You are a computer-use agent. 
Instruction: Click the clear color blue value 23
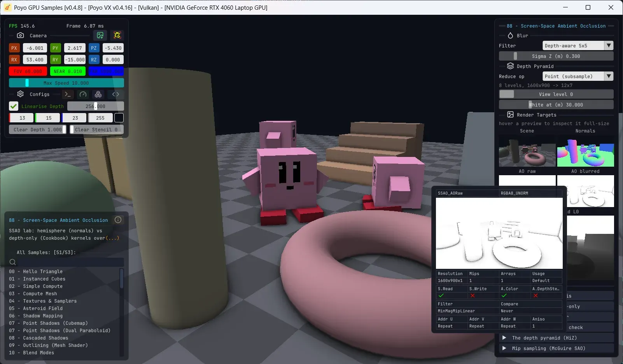[75, 118]
